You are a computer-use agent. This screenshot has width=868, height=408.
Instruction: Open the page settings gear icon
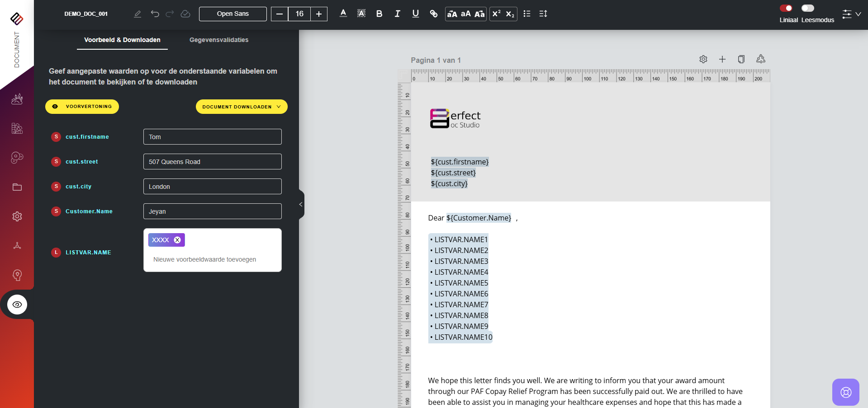(x=703, y=59)
